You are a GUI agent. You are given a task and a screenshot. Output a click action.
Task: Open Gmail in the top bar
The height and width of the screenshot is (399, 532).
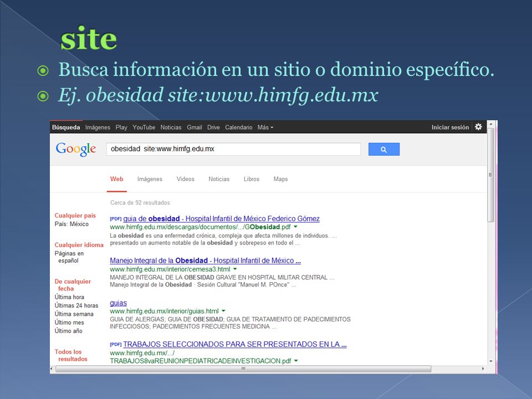tap(195, 127)
